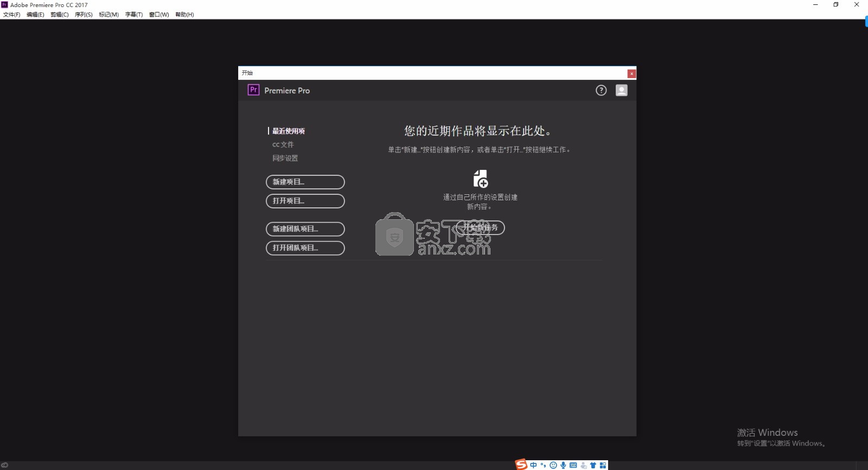Click the 新建项目... button
868x470 pixels.
click(305, 182)
